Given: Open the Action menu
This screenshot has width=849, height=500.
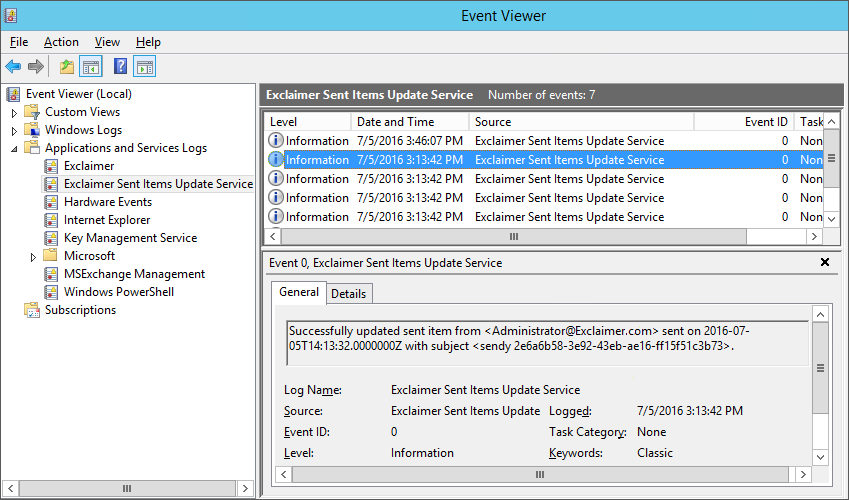Looking at the screenshot, I should point(61,42).
